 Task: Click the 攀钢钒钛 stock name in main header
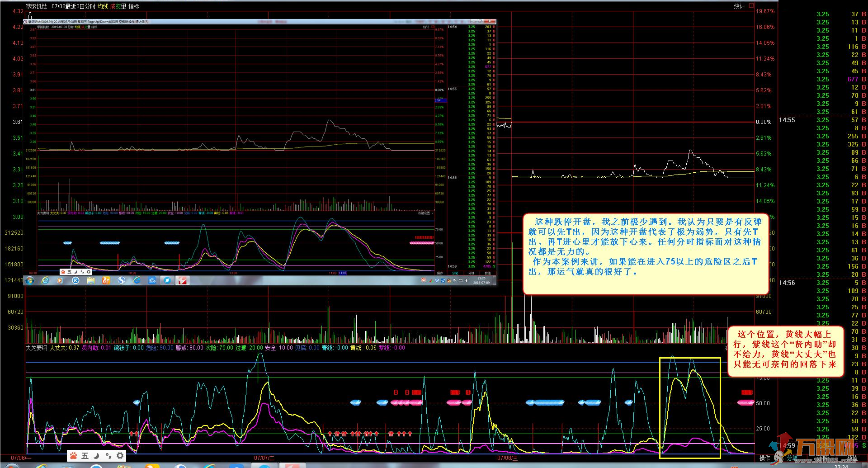(36, 6)
